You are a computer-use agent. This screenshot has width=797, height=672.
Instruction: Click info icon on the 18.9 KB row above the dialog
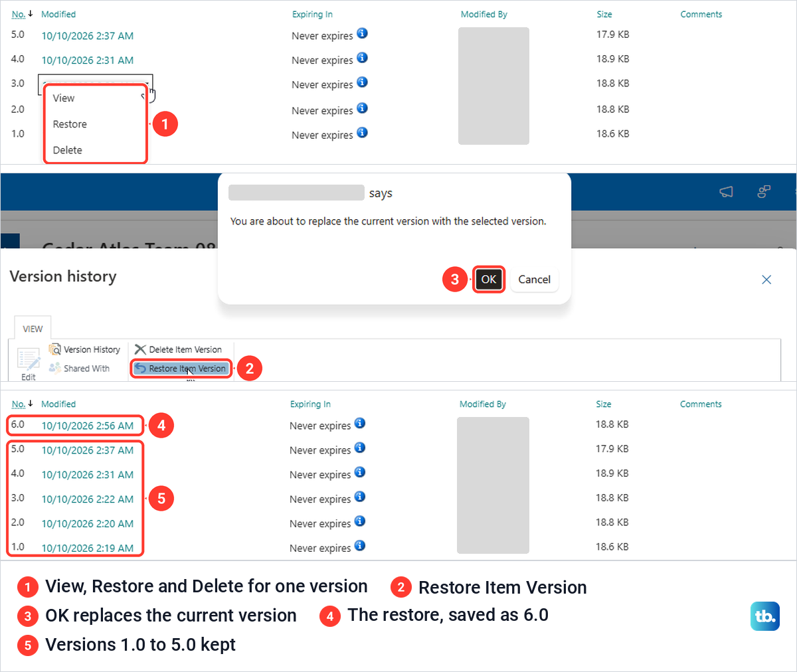point(362,58)
